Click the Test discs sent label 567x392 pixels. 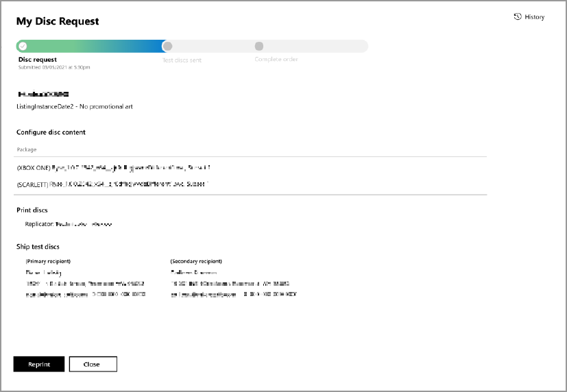point(182,60)
